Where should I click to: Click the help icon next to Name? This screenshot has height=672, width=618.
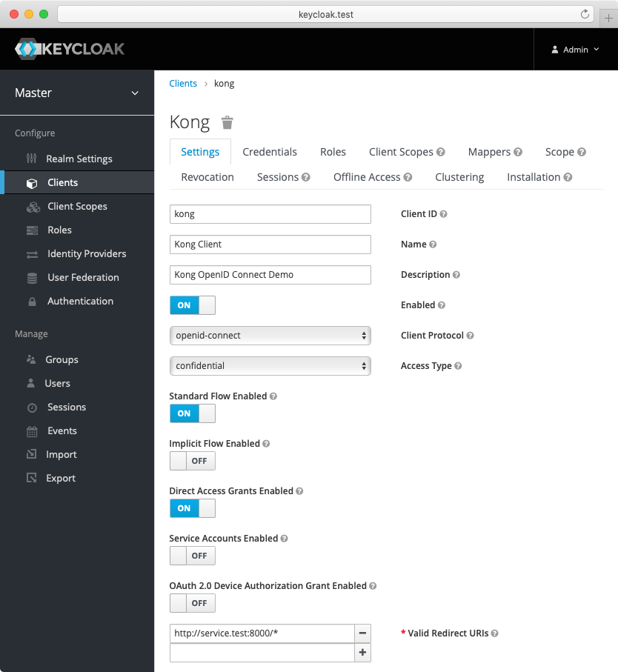(x=433, y=244)
